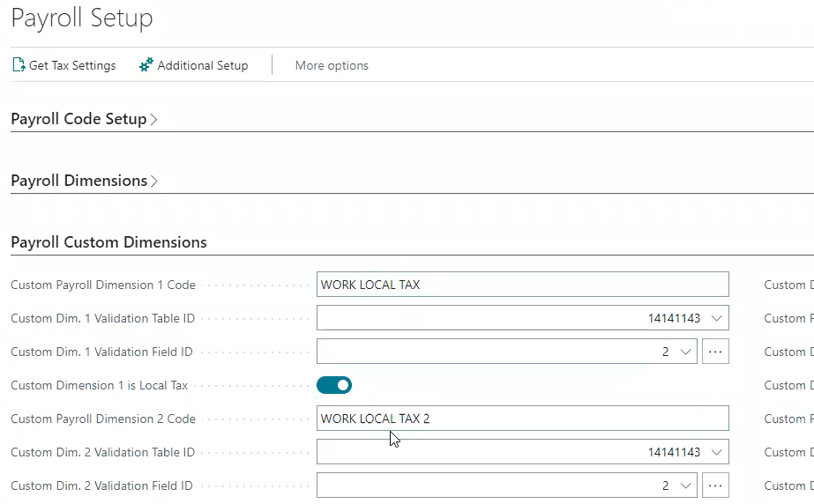This screenshot has height=504, width=814.
Task: Open Custom Dim. 2 Validation Table ID dropdown
Action: [x=716, y=452]
